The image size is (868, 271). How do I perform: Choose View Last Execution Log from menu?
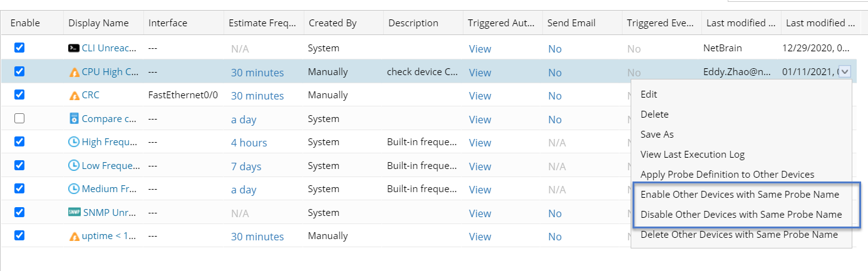click(x=692, y=155)
